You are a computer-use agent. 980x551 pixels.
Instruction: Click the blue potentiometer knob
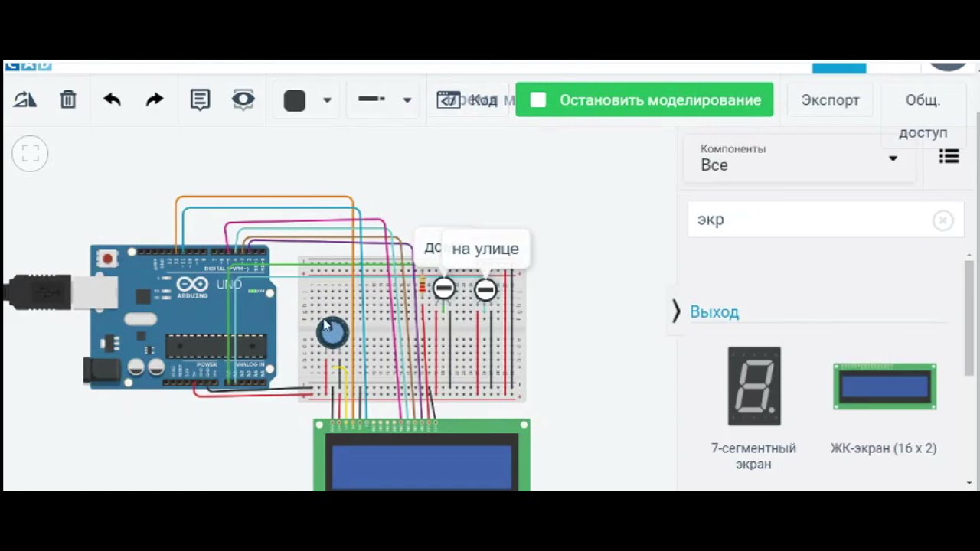tap(332, 332)
